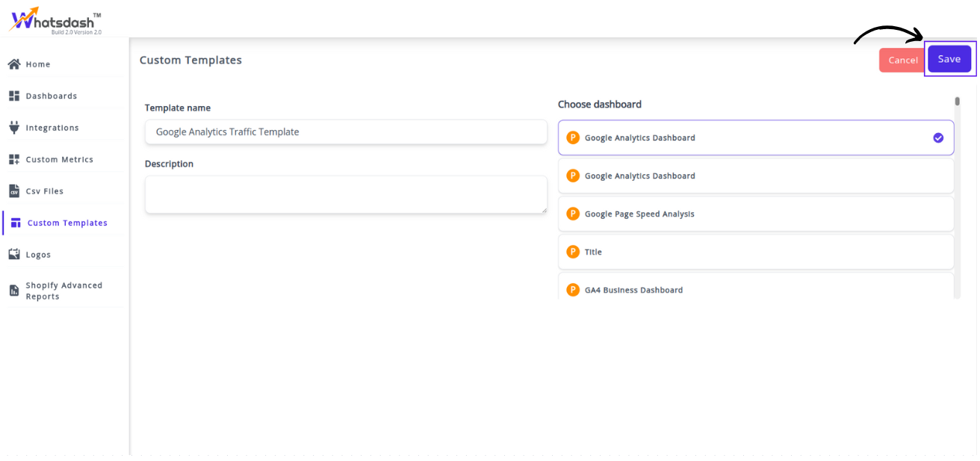The image size is (980, 461).
Task: Click the Custom Metrics icon
Action: 14,159
